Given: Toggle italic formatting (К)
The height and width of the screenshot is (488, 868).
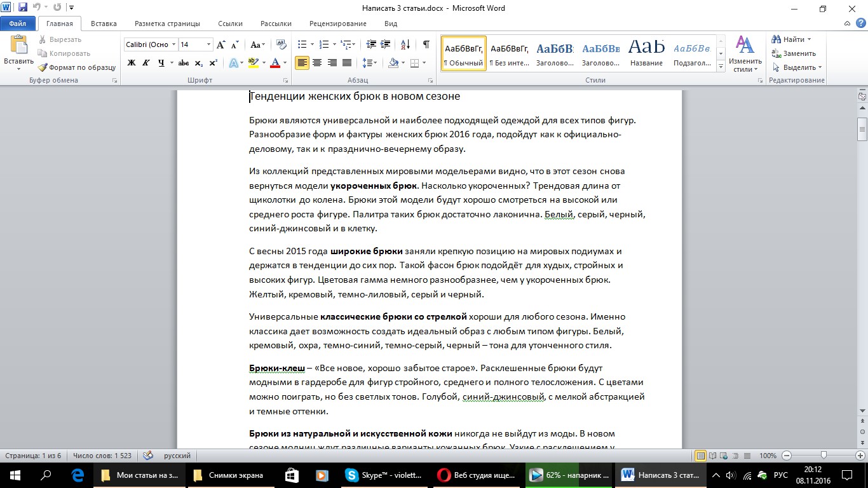Looking at the screenshot, I should [146, 63].
